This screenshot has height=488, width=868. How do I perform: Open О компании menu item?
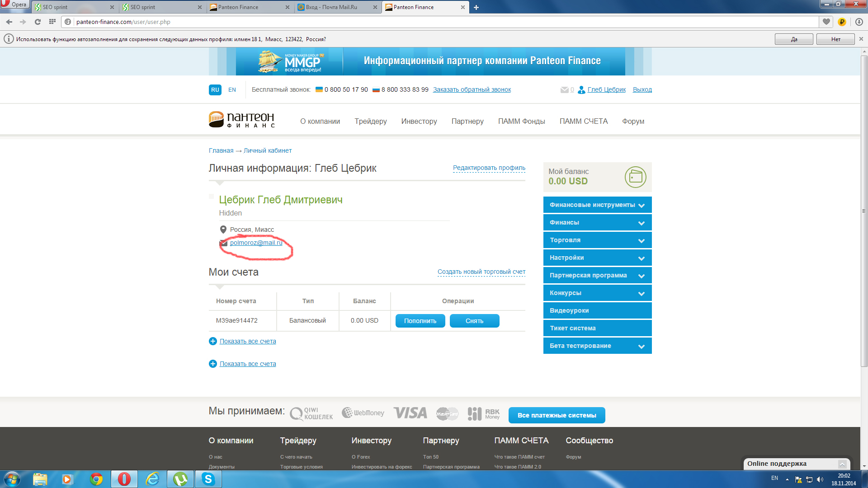point(320,121)
